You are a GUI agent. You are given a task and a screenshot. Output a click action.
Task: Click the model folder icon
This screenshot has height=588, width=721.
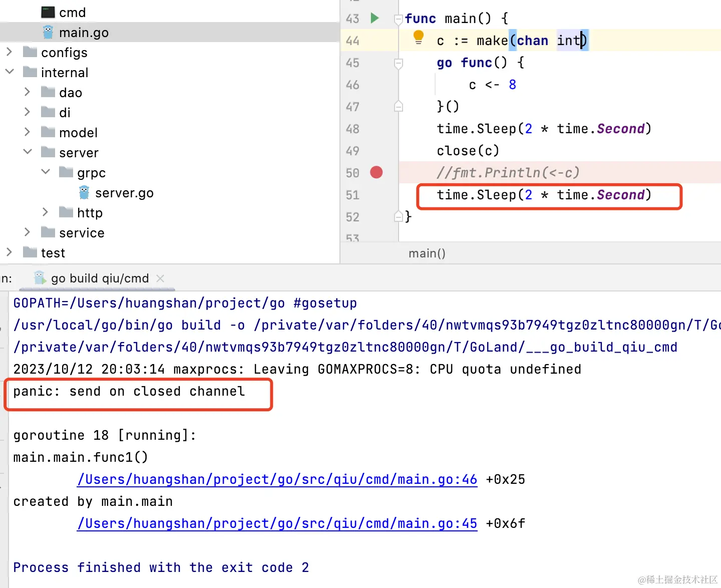click(x=48, y=132)
